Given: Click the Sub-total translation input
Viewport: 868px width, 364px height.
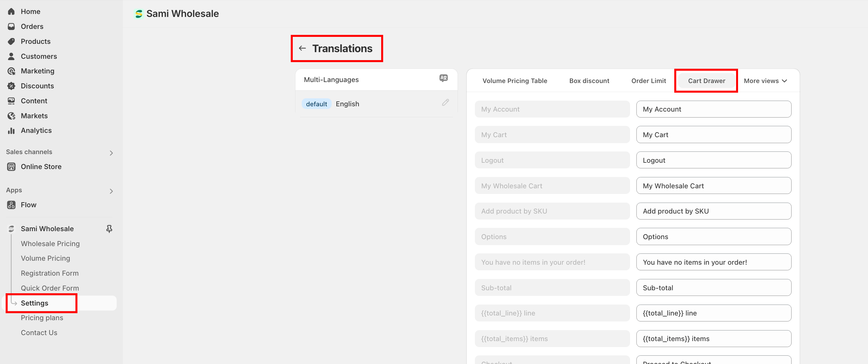Looking at the screenshot, I should [713, 288].
